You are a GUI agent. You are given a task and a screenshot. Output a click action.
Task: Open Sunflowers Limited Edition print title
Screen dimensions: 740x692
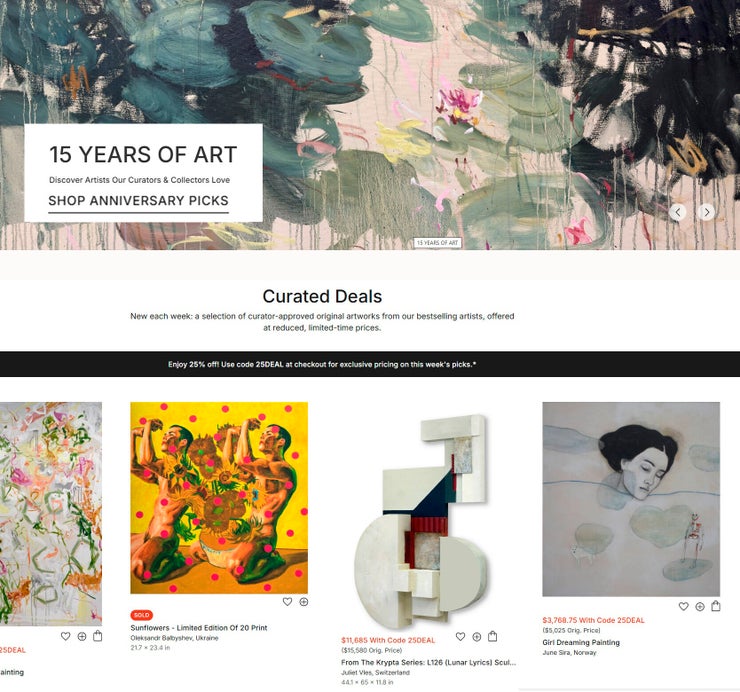[199, 628]
